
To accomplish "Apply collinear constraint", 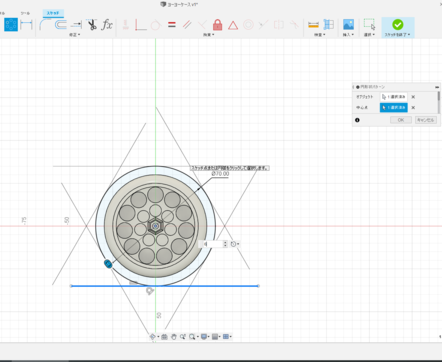I will [263, 25].
